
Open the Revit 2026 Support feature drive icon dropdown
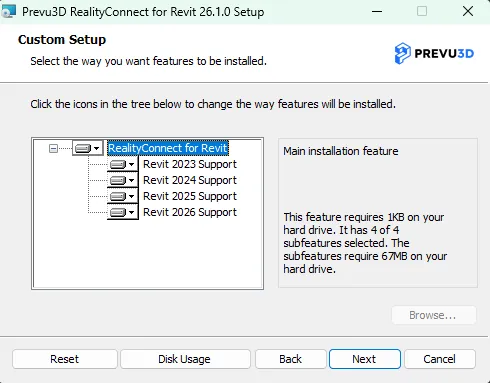pos(122,212)
